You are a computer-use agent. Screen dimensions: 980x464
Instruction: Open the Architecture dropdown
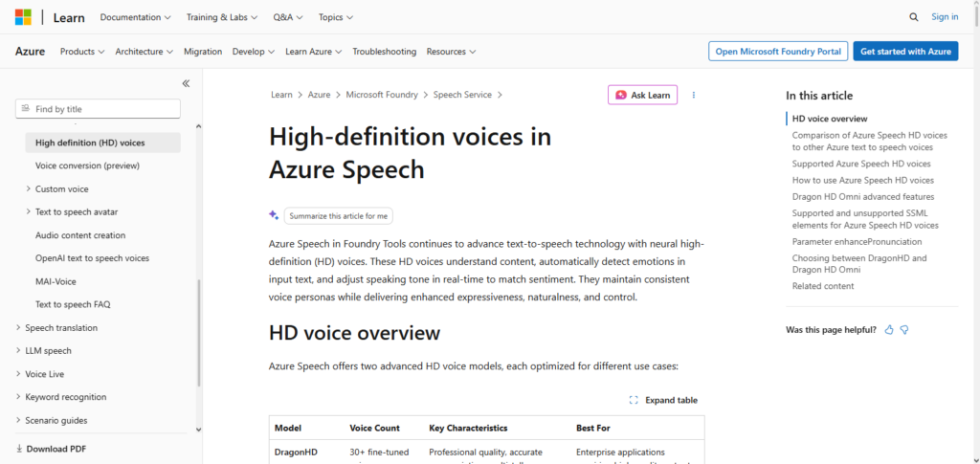point(145,52)
